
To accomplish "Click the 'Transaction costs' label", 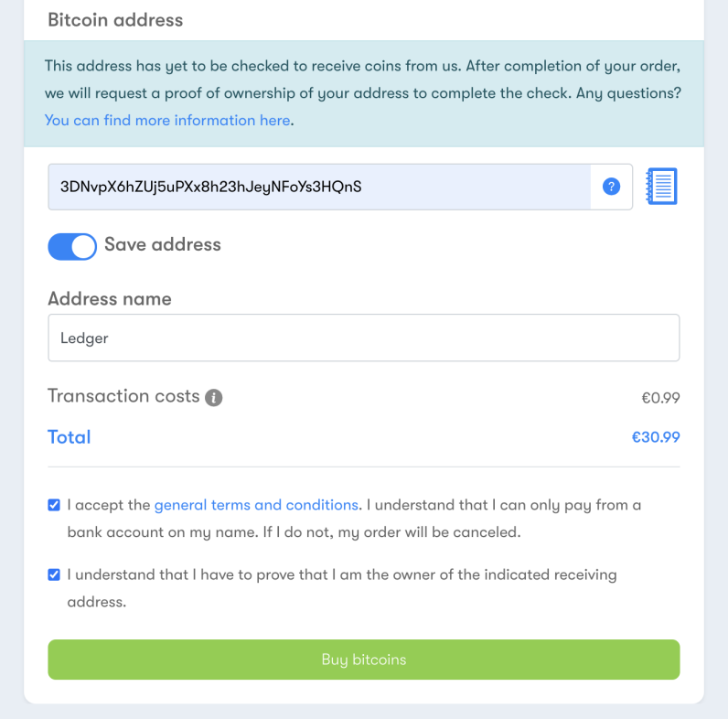I will point(123,396).
